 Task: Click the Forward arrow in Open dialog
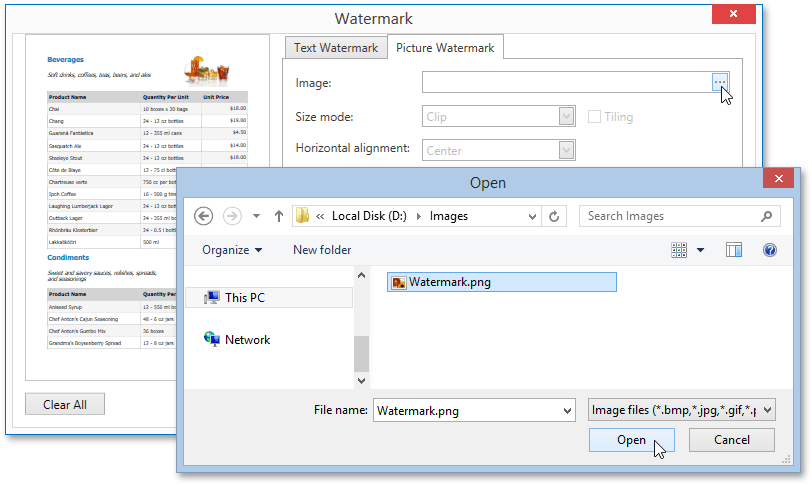pos(232,216)
